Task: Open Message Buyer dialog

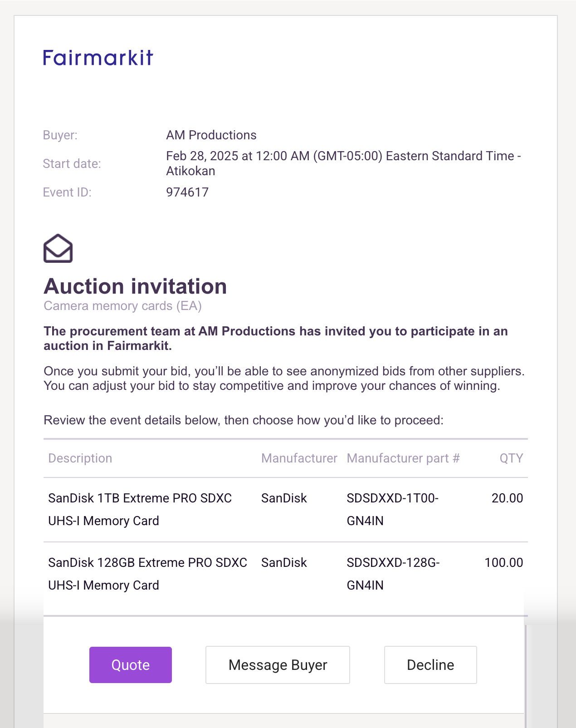Action: [x=278, y=665]
